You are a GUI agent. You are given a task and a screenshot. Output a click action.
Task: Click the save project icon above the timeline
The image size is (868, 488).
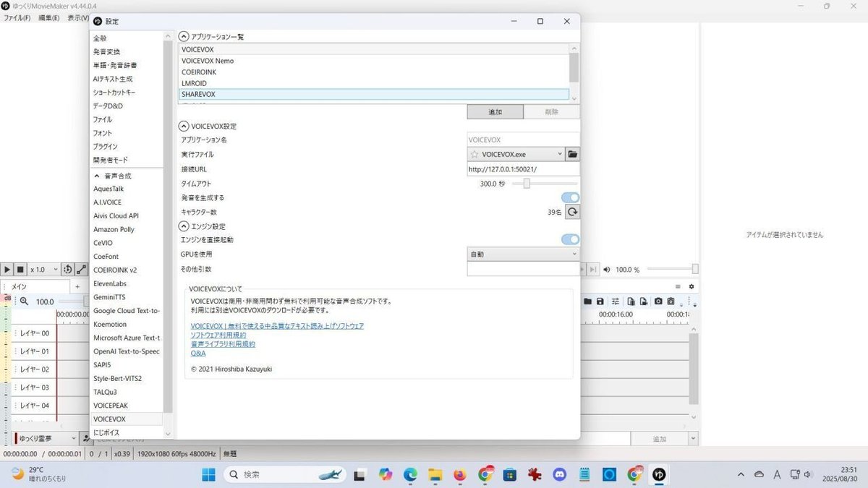tap(600, 301)
